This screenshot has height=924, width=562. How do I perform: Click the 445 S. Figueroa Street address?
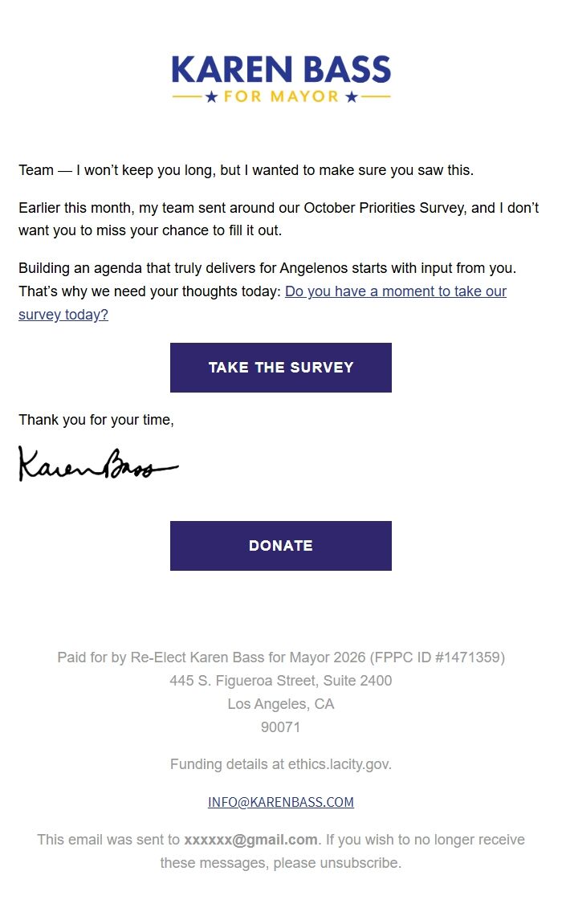281,681
